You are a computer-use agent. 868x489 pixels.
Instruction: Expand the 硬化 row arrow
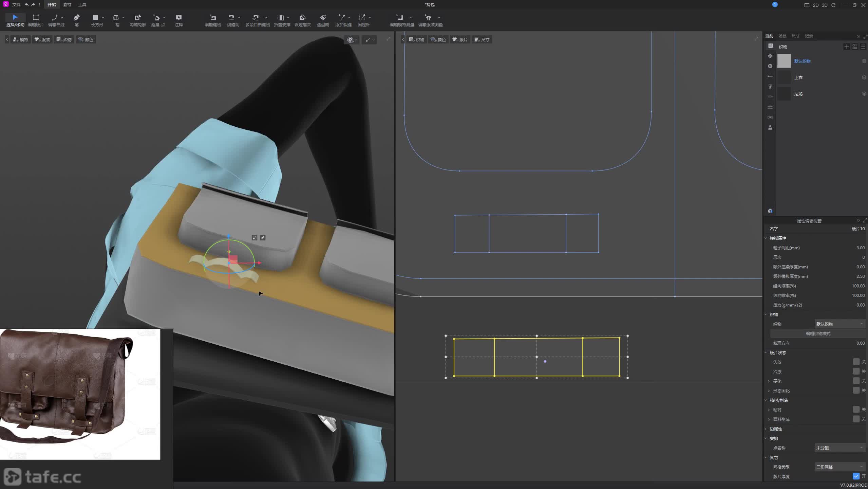769,381
